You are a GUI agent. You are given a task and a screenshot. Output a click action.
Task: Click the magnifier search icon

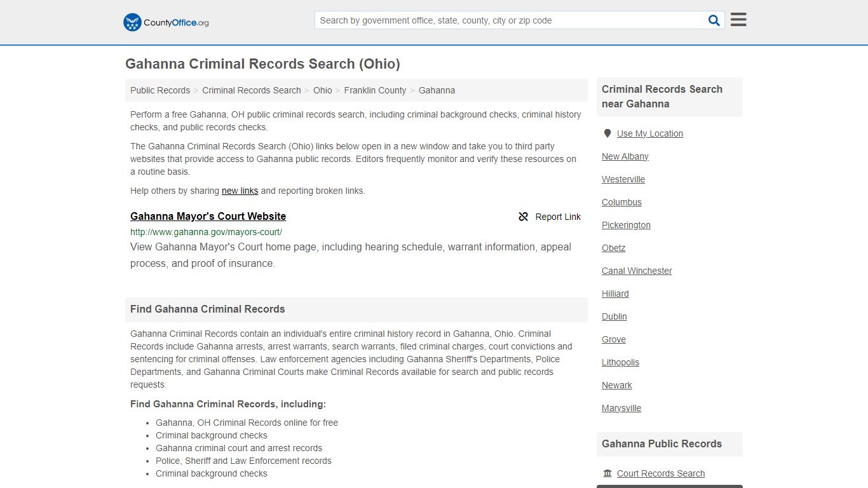pyautogui.click(x=714, y=20)
